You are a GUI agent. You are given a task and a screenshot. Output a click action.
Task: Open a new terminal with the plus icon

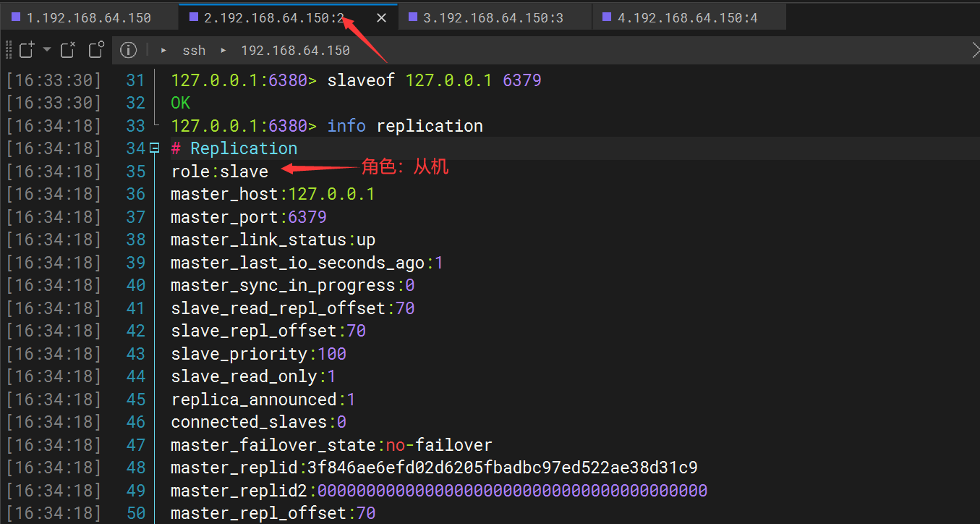coord(27,50)
